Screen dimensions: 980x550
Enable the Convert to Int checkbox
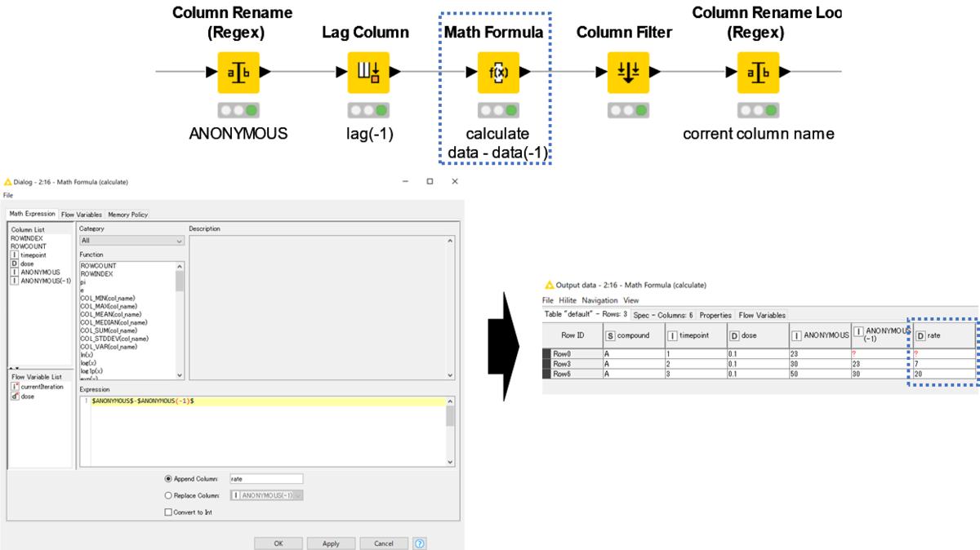click(169, 512)
